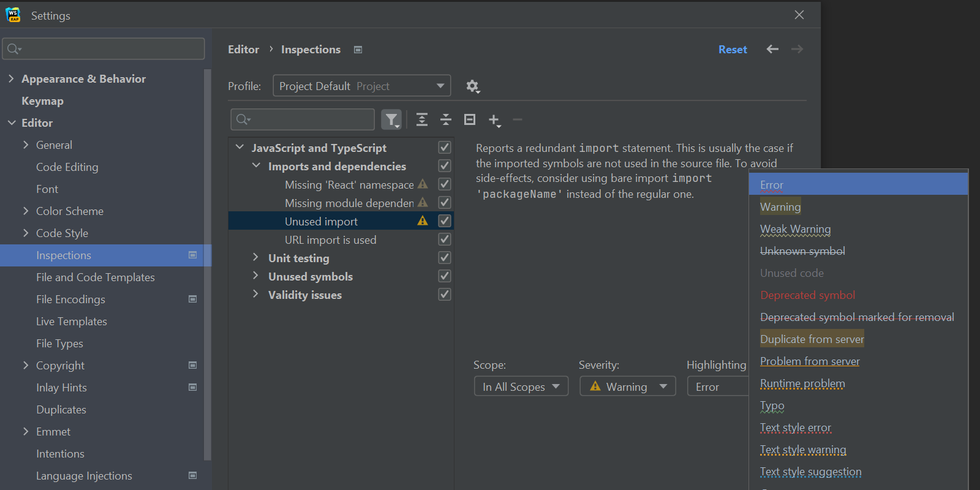This screenshot has height=490, width=980.
Task: Expand Unit testing group
Action: (256, 258)
